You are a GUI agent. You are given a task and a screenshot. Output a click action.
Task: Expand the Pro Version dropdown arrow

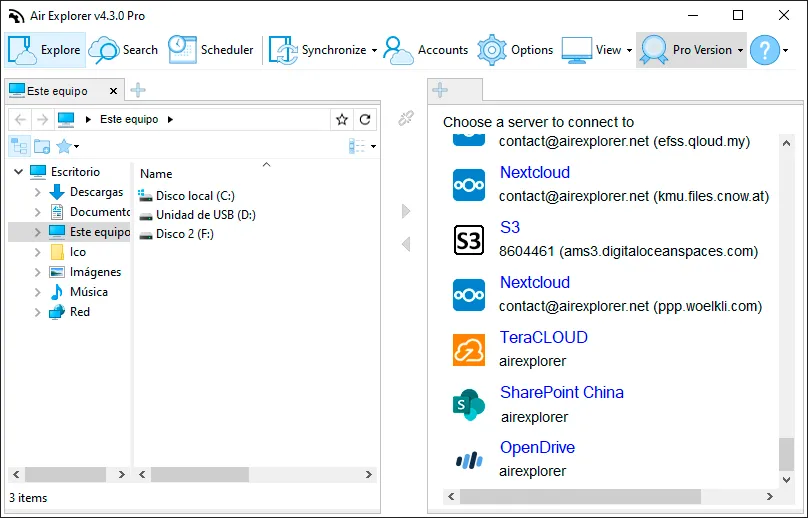point(740,51)
